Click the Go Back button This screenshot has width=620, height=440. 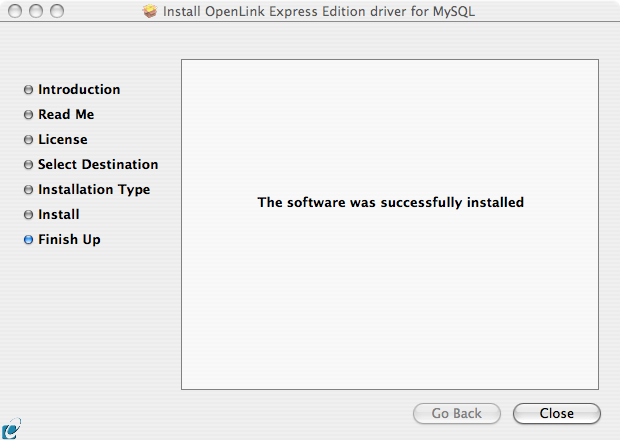pyautogui.click(x=457, y=414)
